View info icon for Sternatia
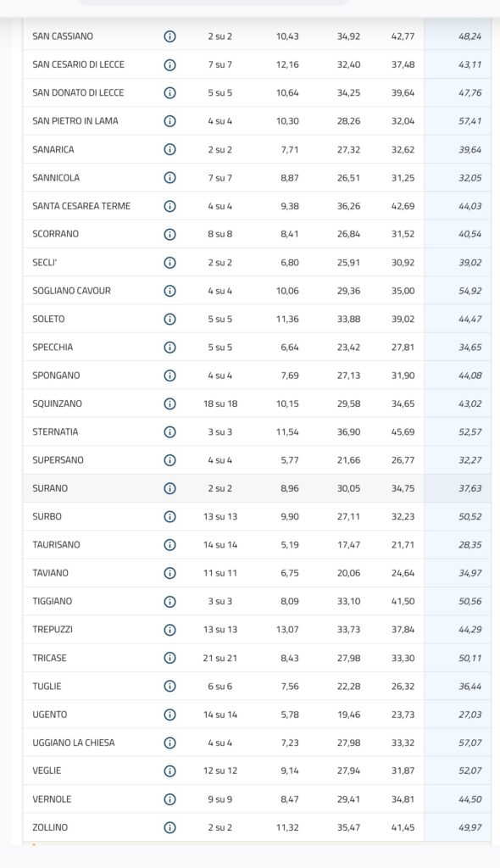The width and height of the screenshot is (500, 868). click(170, 431)
